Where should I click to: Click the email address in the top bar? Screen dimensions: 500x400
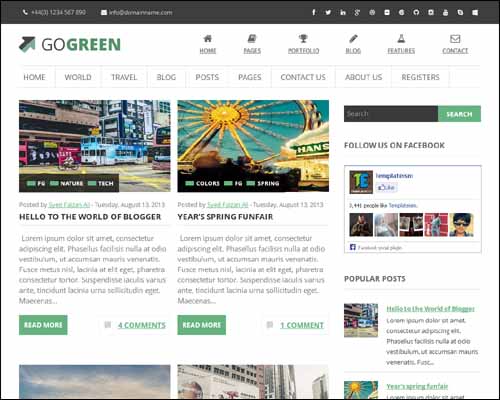click(141, 12)
